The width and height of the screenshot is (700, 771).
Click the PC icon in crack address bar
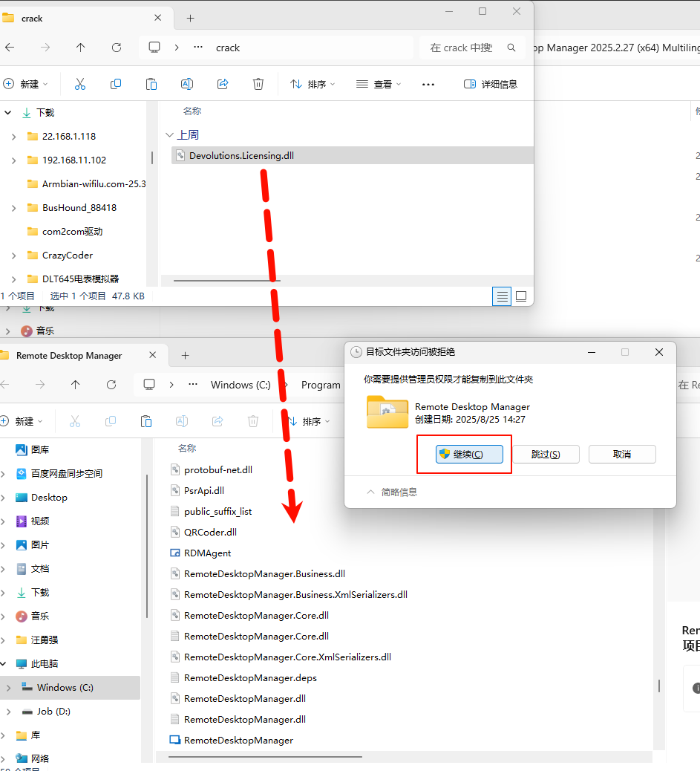coord(154,48)
